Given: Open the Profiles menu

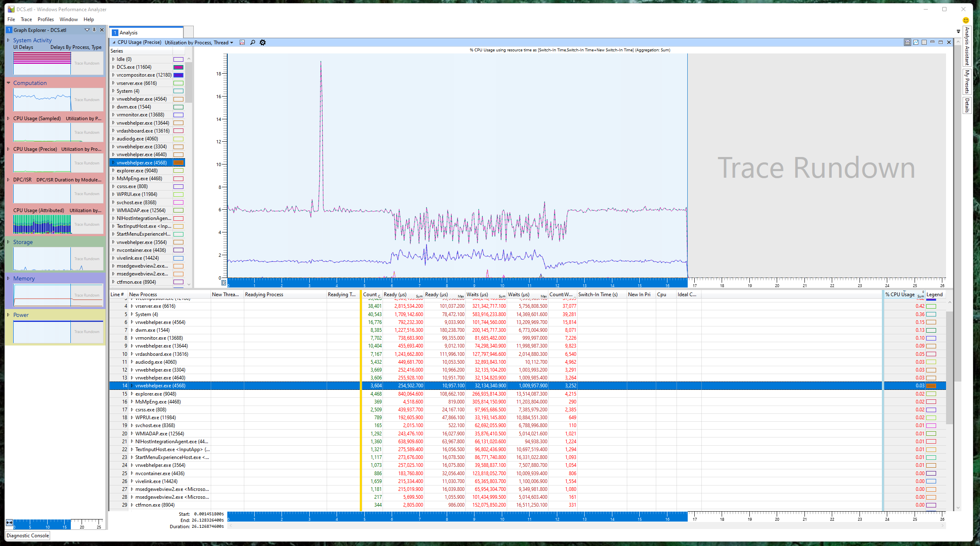Looking at the screenshot, I should 46,19.
